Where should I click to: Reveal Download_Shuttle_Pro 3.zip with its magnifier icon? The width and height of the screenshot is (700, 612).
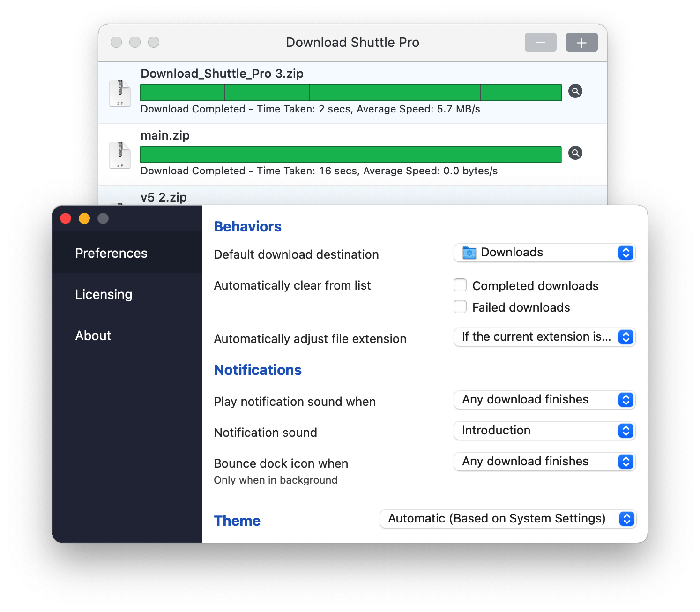pos(575,91)
